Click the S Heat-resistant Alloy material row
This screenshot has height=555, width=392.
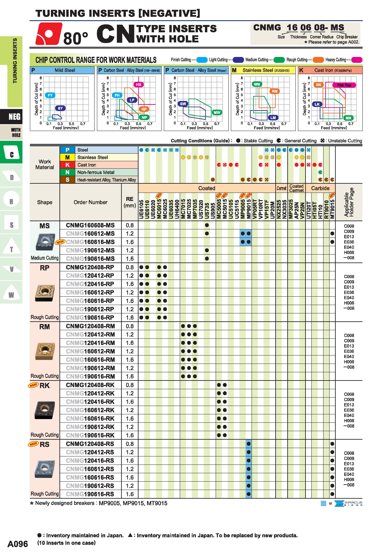pos(99,180)
